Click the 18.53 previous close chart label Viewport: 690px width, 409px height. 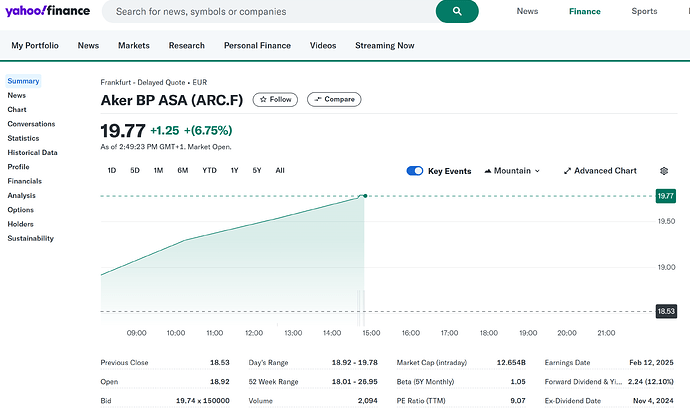click(666, 311)
